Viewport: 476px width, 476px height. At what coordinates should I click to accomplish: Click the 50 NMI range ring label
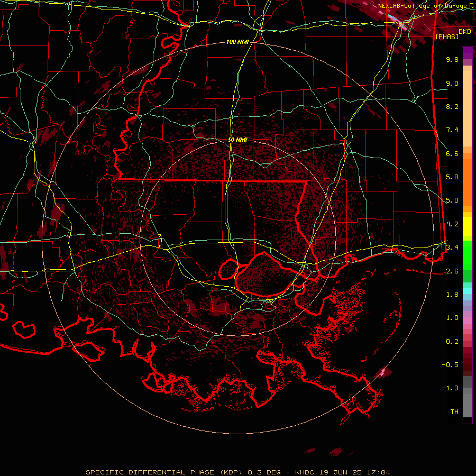(x=237, y=140)
